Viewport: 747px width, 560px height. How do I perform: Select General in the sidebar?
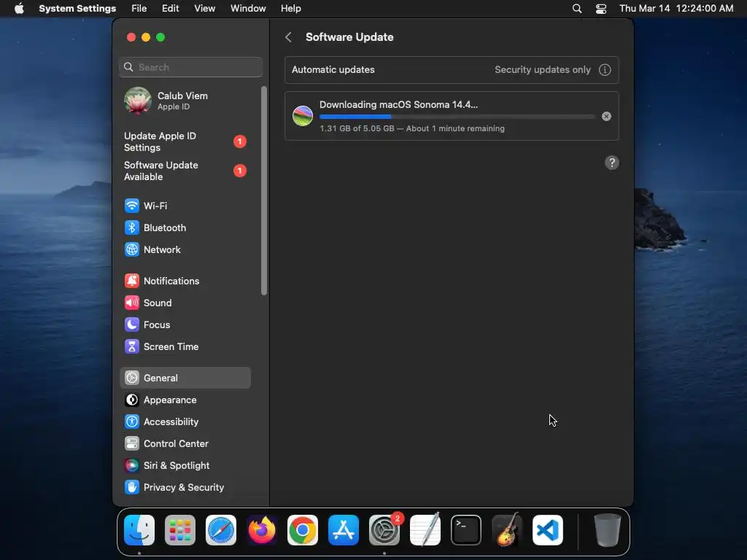pos(185,378)
